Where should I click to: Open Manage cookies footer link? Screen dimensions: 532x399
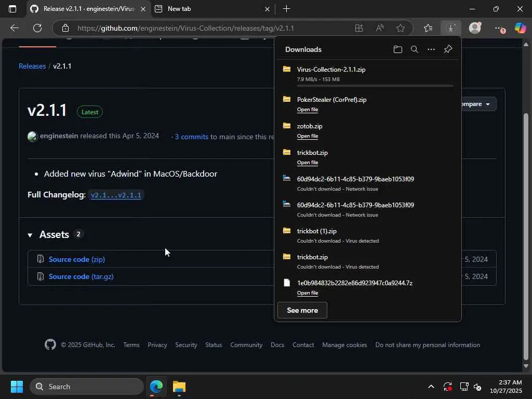(344, 345)
